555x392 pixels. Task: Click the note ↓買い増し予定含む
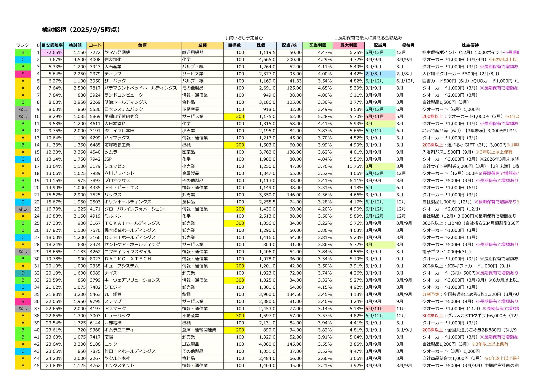pyautogui.click(x=244, y=38)
